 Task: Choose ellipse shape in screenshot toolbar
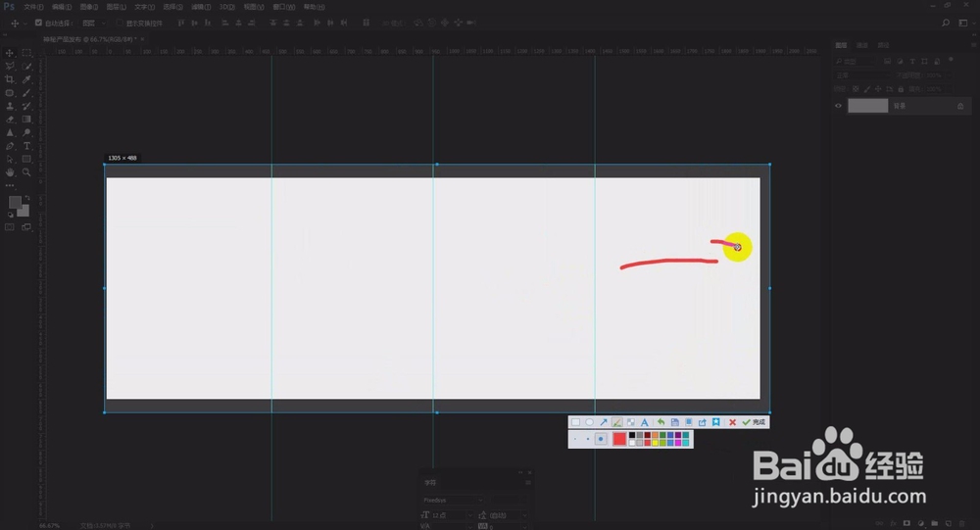(x=589, y=422)
